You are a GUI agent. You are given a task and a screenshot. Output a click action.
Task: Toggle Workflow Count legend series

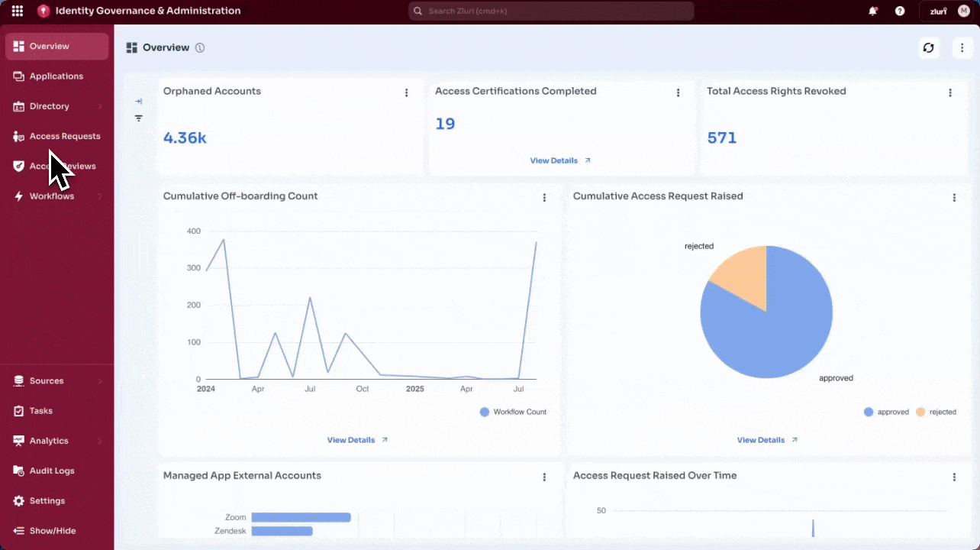(513, 412)
